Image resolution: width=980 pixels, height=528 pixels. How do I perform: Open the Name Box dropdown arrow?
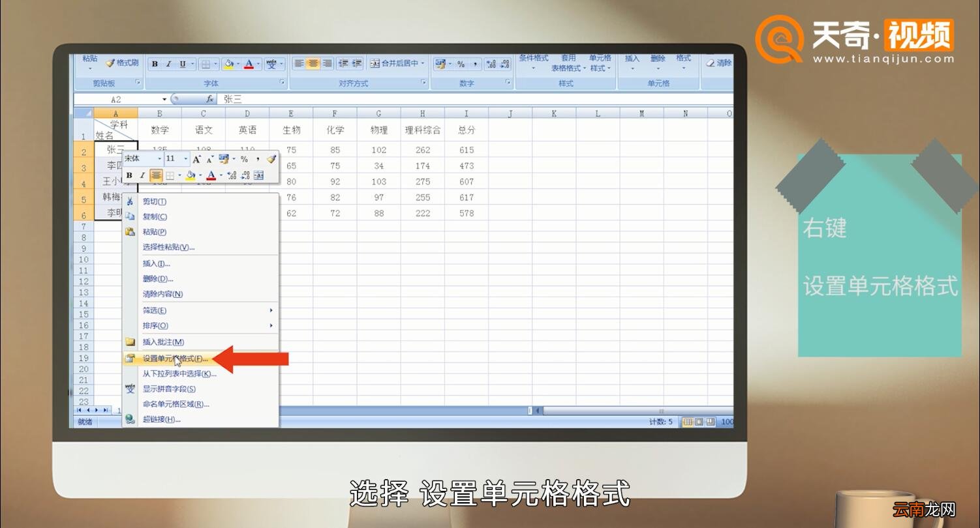pos(164,99)
